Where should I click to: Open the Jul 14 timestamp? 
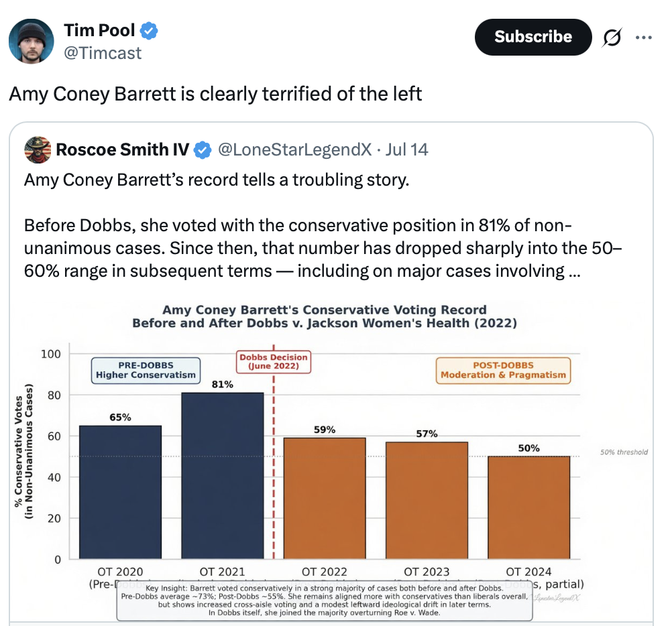pyautogui.click(x=406, y=150)
